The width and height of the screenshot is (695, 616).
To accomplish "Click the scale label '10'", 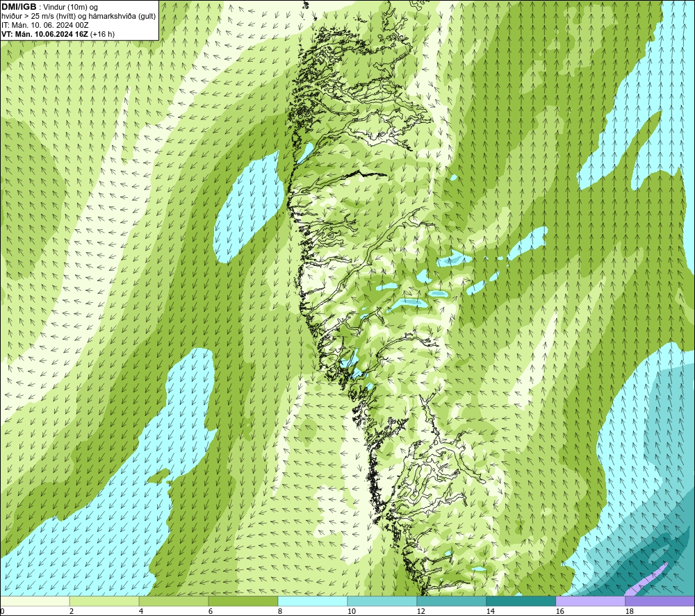I will click(351, 611).
